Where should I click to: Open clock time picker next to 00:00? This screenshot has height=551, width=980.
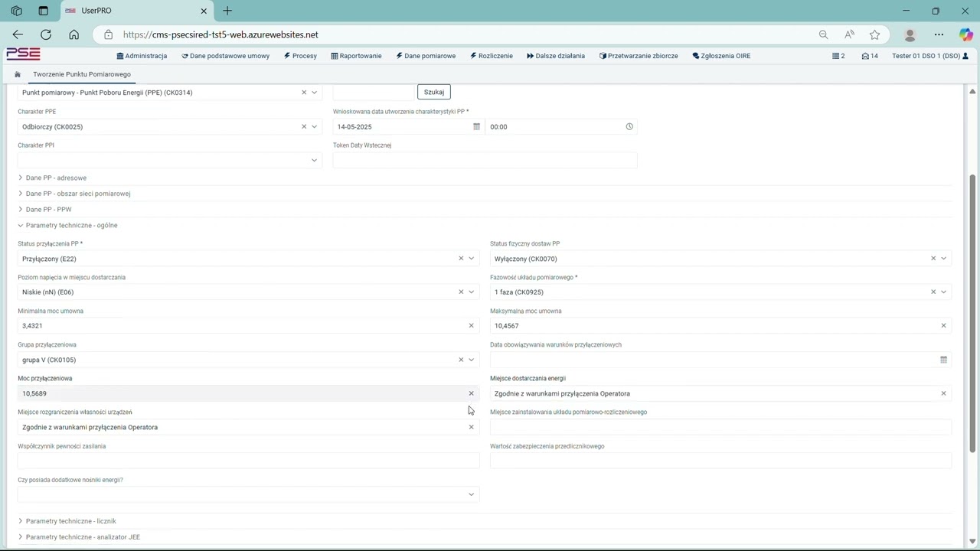(x=629, y=127)
